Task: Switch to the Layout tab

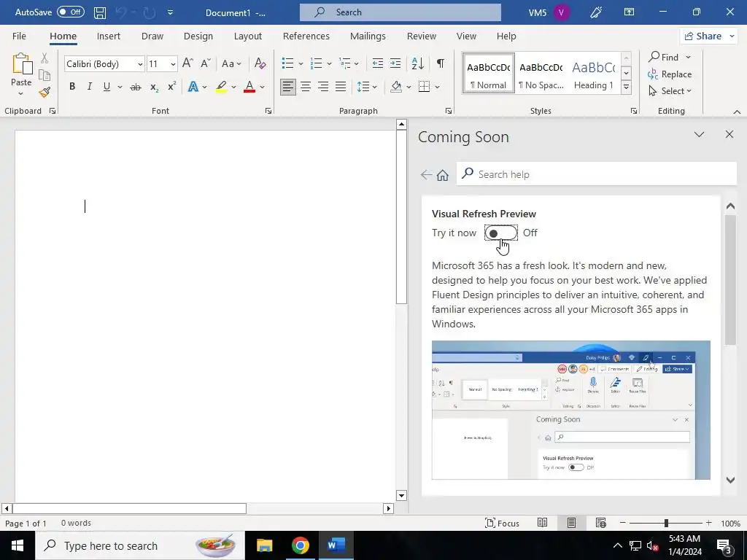Action: [x=248, y=36]
